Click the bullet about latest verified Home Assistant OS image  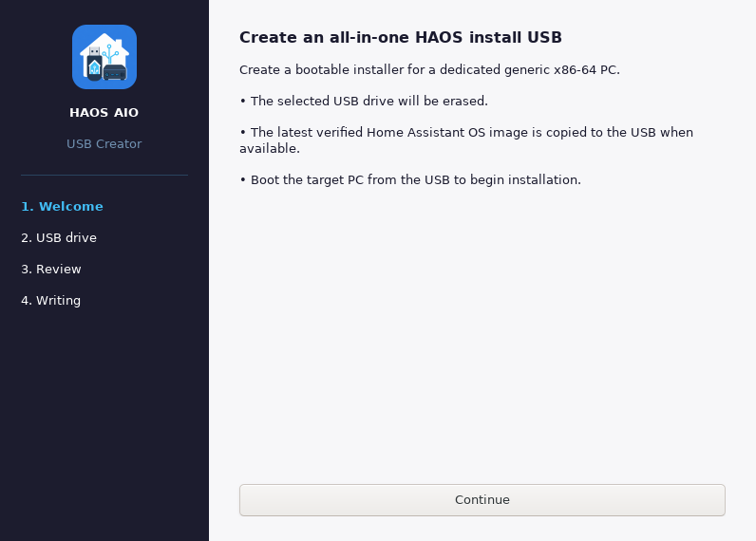466,140
